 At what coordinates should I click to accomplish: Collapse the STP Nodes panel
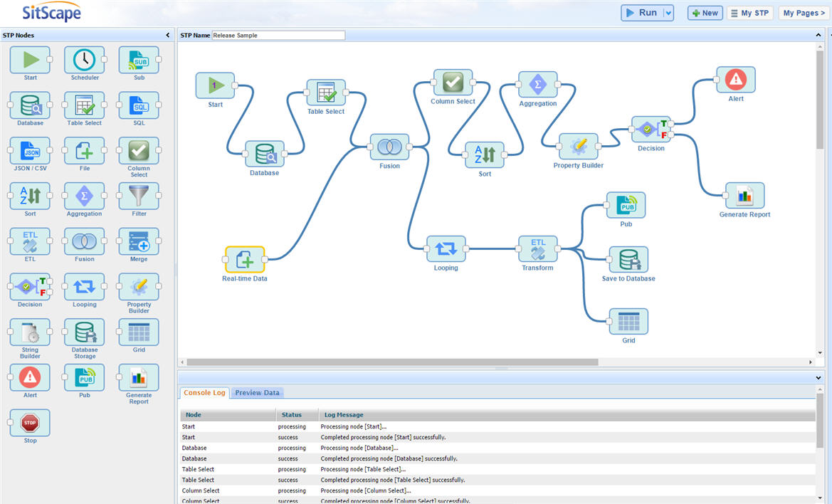[x=168, y=35]
